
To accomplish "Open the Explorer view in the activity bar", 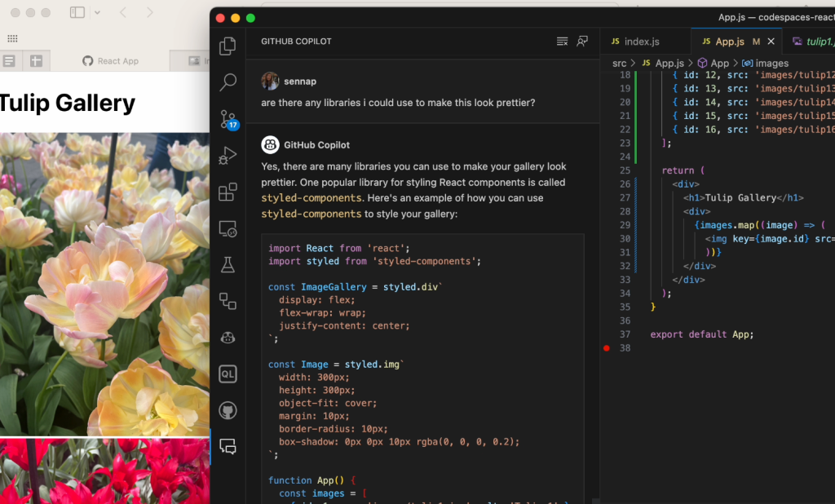I will point(228,47).
